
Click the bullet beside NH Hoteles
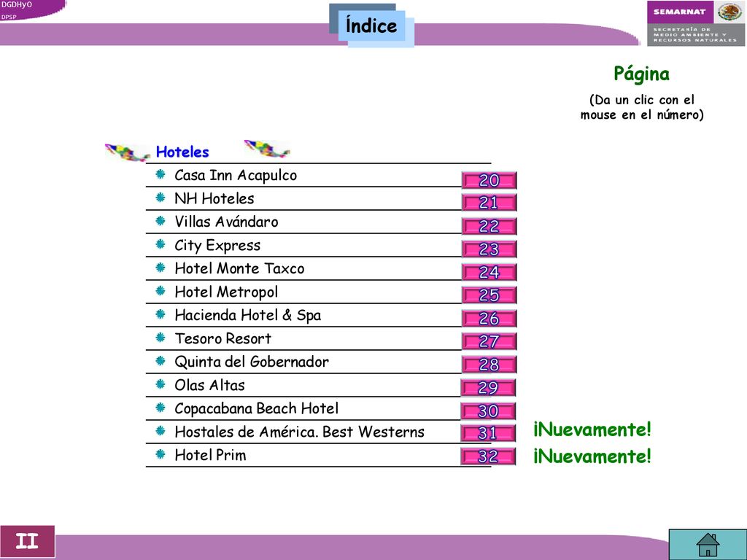(x=160, y=197)
